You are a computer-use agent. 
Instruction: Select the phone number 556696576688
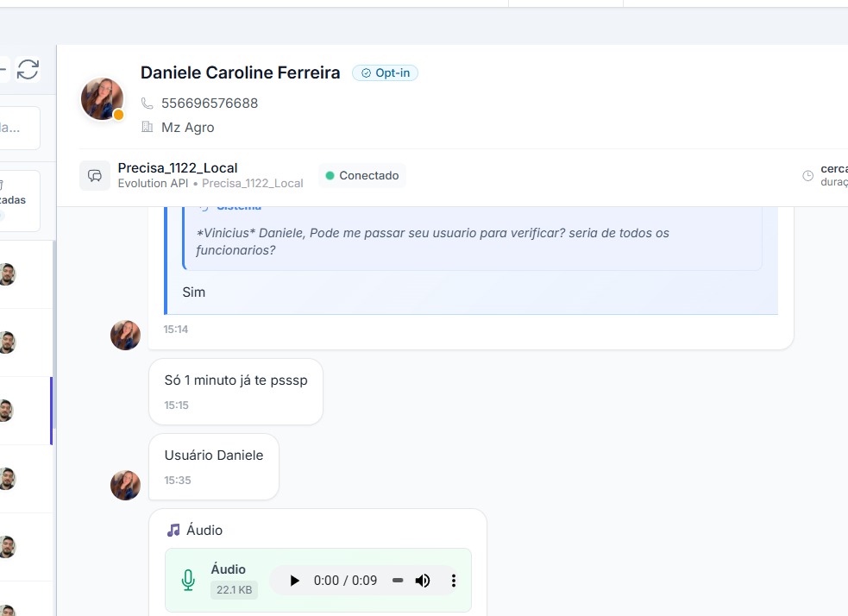click(210, 104)
